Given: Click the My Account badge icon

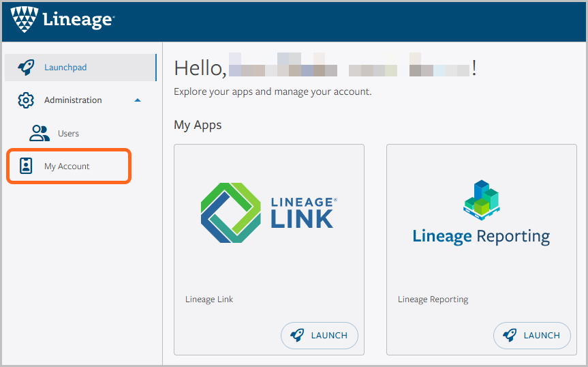Looking at the screenshot, I should [26, 166].
